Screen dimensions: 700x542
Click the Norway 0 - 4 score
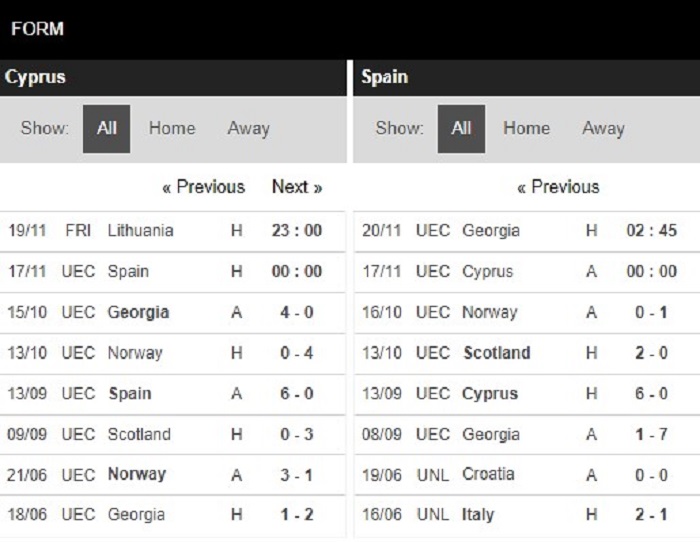[x=296, y=353]
